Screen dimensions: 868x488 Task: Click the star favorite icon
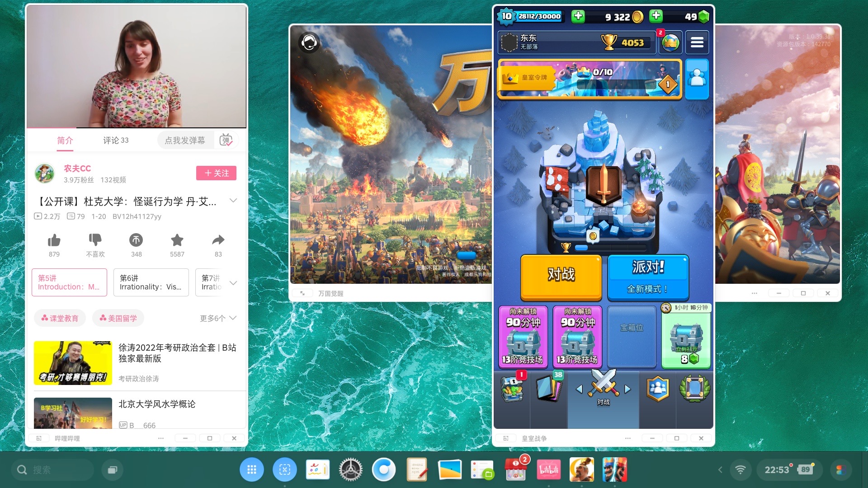click(177, 240)
